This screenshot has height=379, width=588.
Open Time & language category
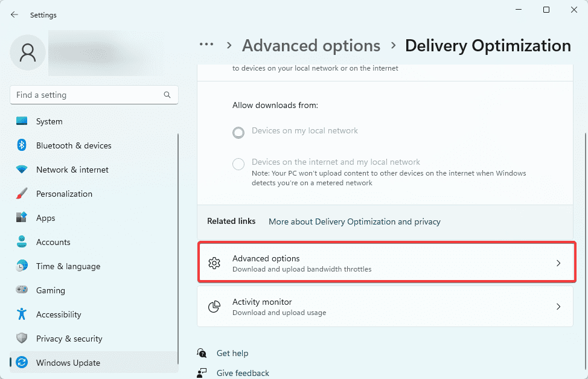[x=94, y=266]
